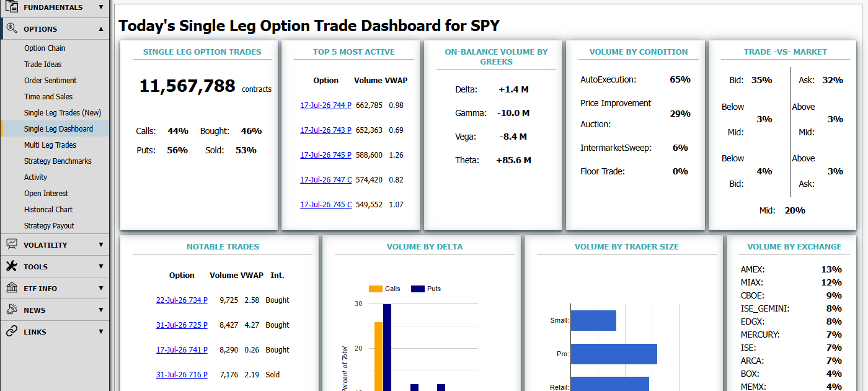Click the MIAX 12% exchange row

(791, 282)
